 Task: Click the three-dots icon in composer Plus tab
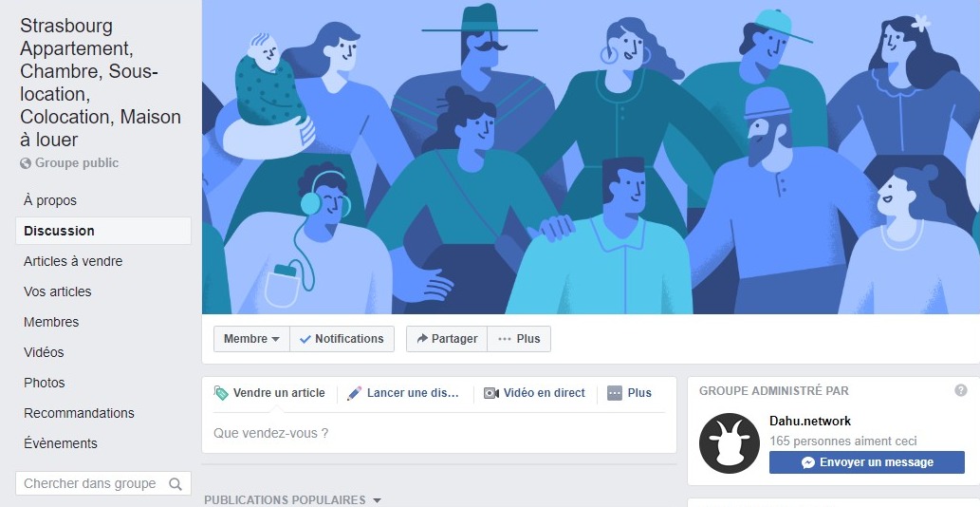(615, 393)
